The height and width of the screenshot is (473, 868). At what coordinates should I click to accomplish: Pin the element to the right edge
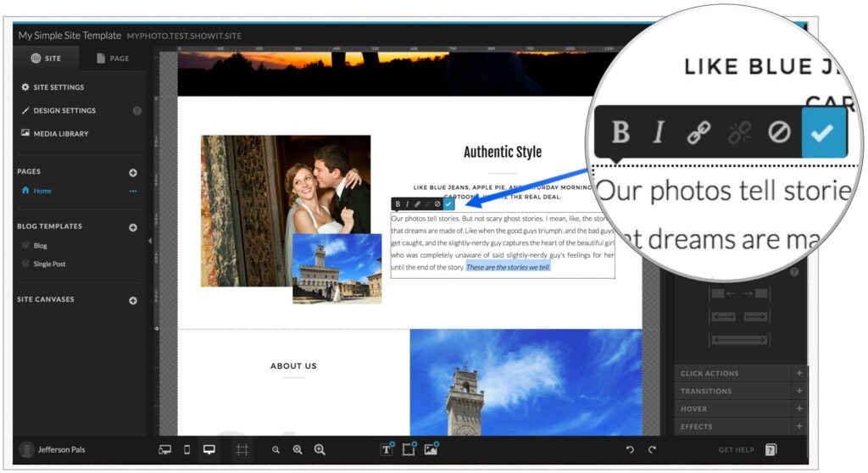click(x=755, y=293)
